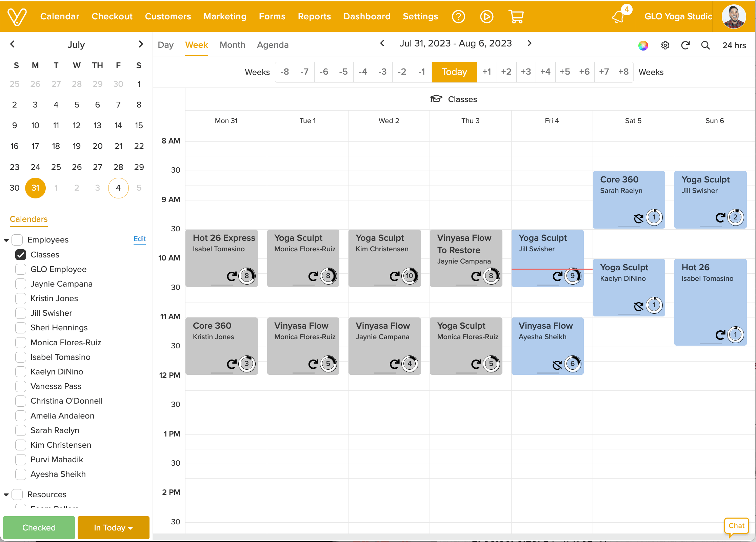The width and height of the screenshot is (756, 542).
Task: Click the help question mark icon
Action: 458,16
